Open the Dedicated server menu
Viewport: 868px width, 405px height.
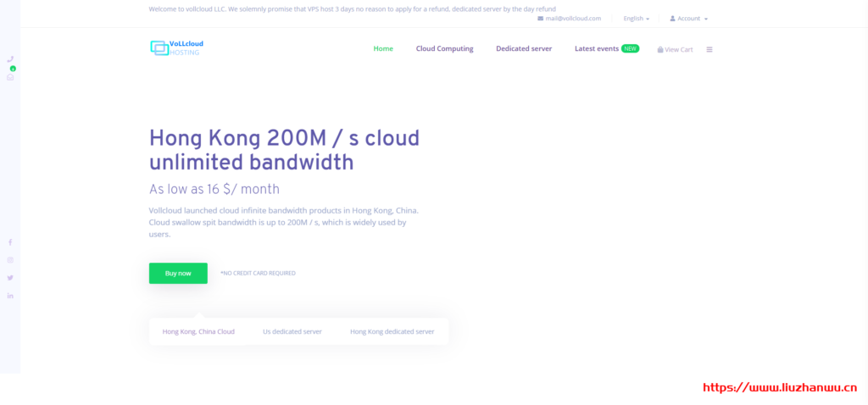pos(524,48)
